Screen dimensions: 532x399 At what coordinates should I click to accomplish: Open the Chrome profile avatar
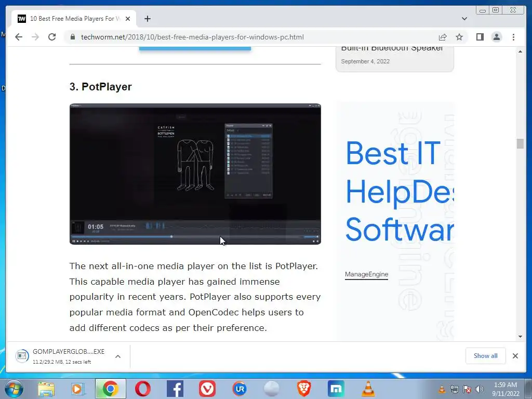497,37
